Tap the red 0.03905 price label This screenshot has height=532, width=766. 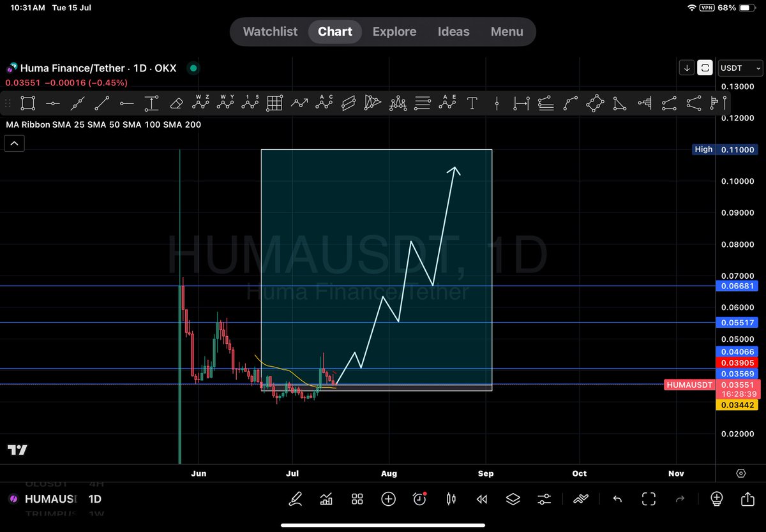click(x=738, y=362)
